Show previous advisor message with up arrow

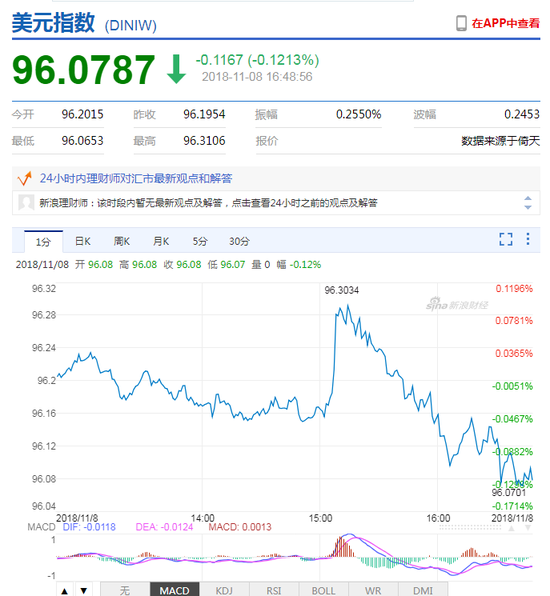[x=528, y=198]
